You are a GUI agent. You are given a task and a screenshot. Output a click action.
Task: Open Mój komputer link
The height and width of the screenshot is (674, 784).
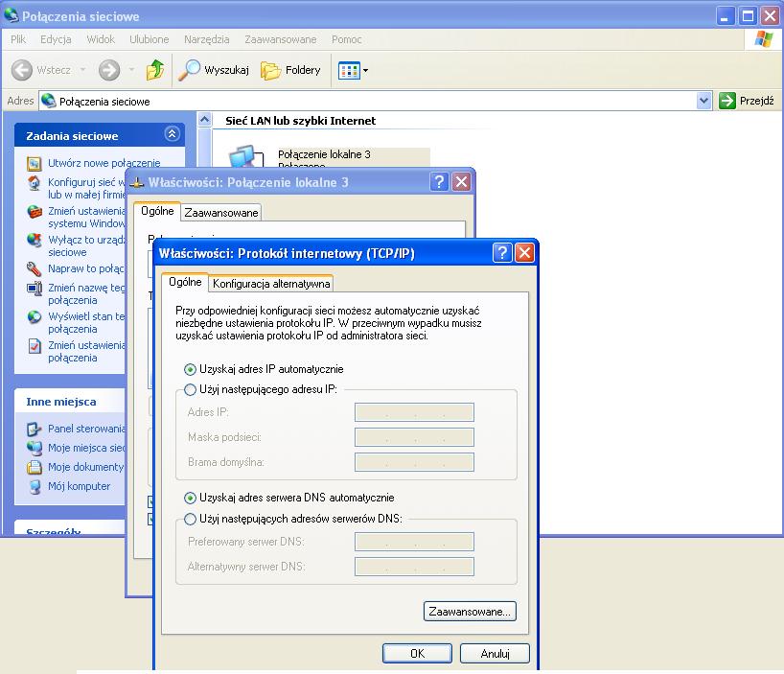(x=79, y=486)
